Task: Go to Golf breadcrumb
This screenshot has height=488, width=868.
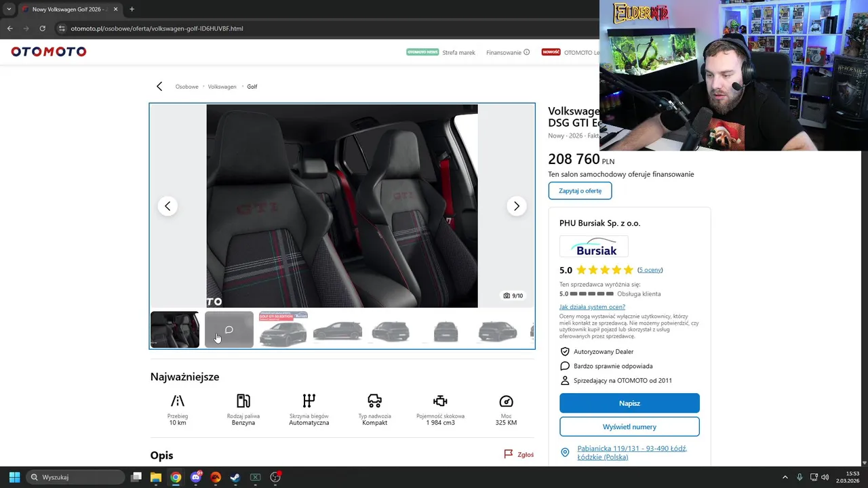Action: [x=252, y=87]
